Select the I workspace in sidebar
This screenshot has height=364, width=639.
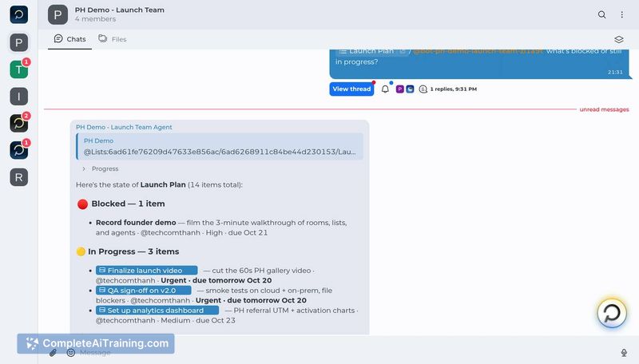click(x=18, y=97)
